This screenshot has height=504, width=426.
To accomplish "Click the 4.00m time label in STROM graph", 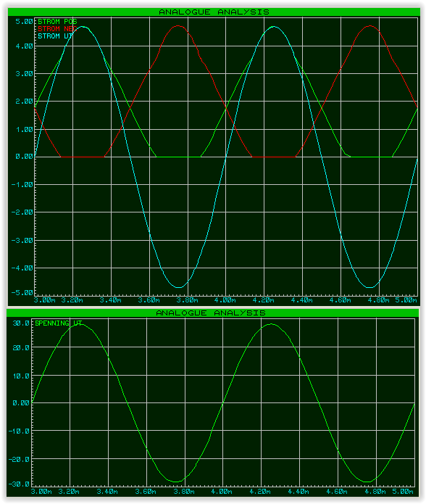I will tap(225, 300).
